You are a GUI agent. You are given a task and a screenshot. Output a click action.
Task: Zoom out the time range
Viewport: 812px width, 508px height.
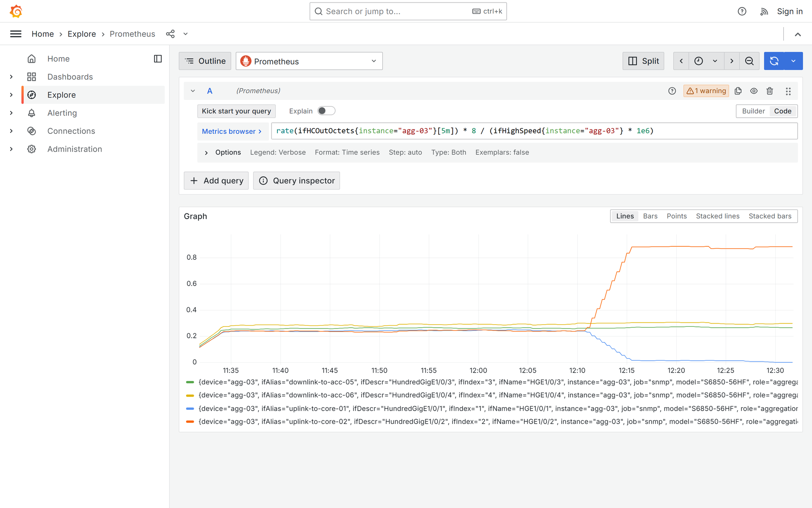749,61
